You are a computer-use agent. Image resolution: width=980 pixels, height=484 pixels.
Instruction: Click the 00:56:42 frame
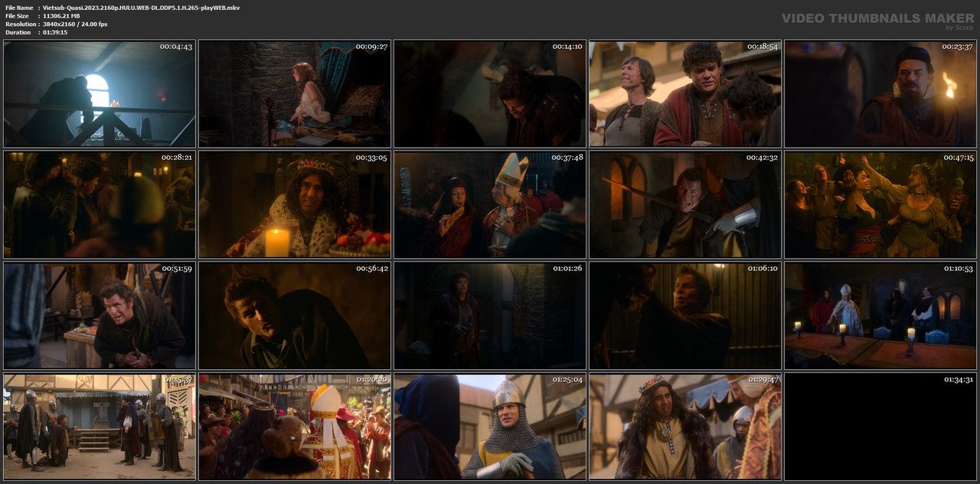[x=295, y=316]
